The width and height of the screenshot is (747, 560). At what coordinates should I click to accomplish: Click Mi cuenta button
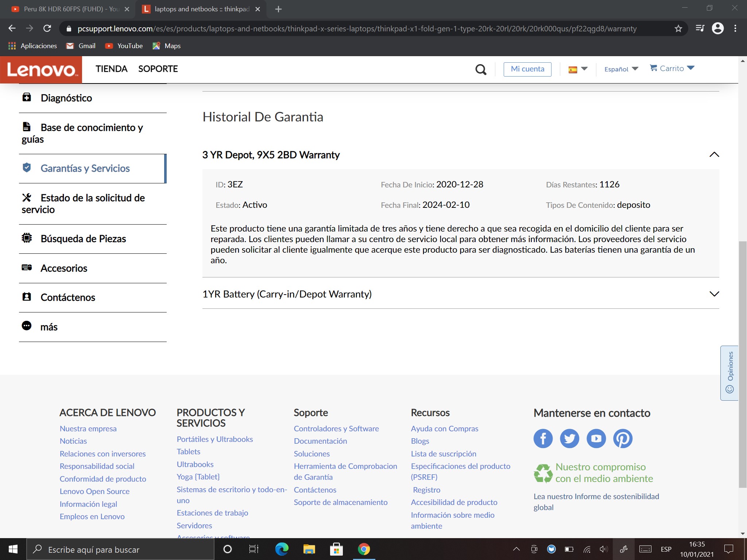(527, 69)
